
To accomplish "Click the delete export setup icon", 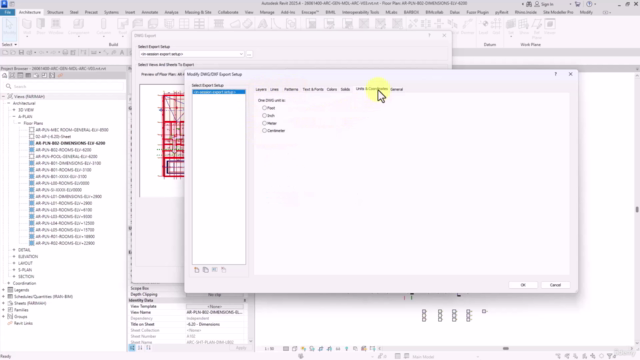I will (224, 270).
